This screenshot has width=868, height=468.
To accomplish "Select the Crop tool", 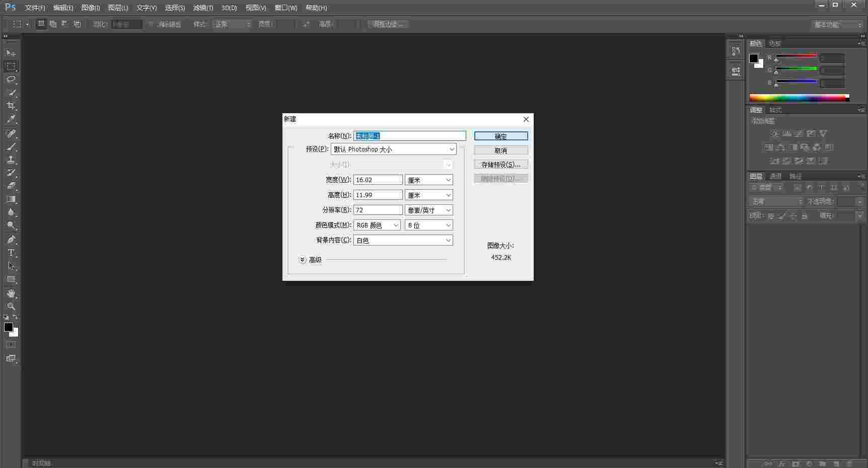I will pyautogui.click(x=11, y=106).
